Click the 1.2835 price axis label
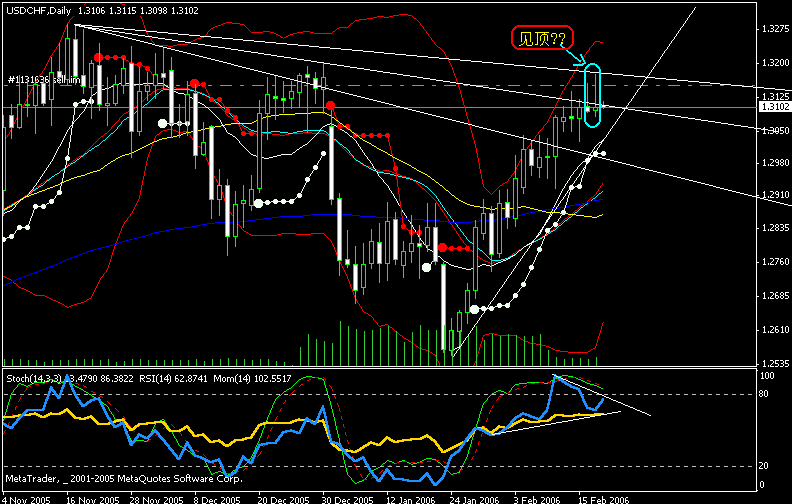 pos(775,228)
